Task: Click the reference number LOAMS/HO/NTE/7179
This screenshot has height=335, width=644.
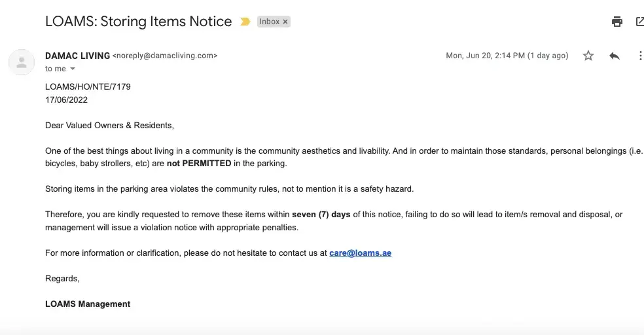Action: [x=88, y=86]
